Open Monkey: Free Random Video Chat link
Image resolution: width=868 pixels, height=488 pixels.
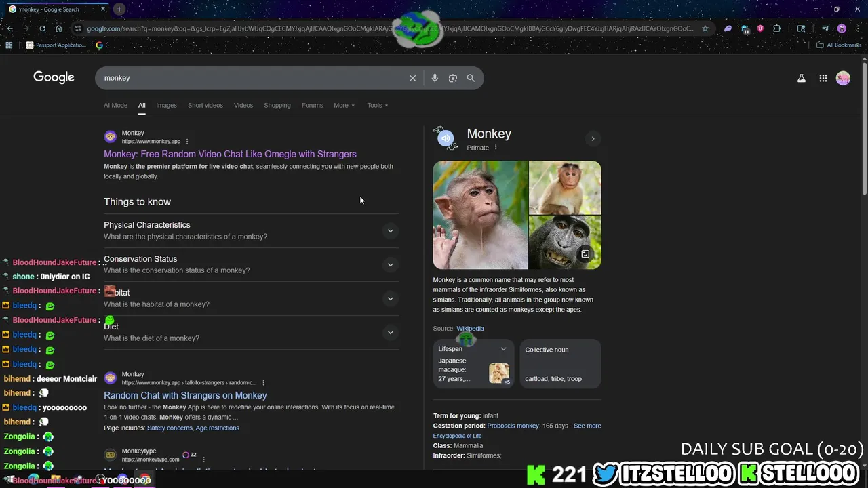230,154
